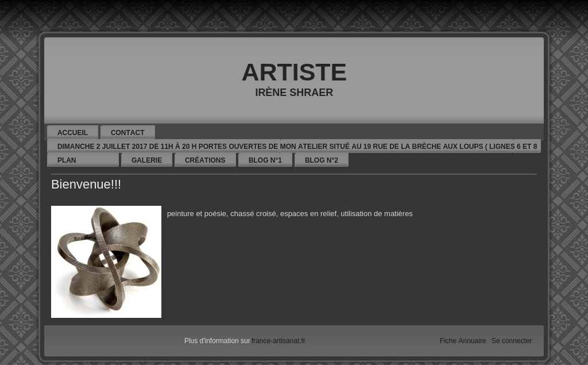Click the Se connecter login link
The width and height of the screenshot is (588, 365).
512,341
